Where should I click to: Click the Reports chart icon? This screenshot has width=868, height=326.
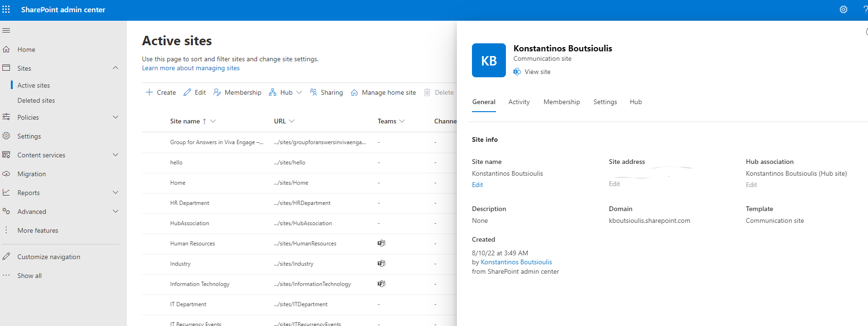coord(6,192)
